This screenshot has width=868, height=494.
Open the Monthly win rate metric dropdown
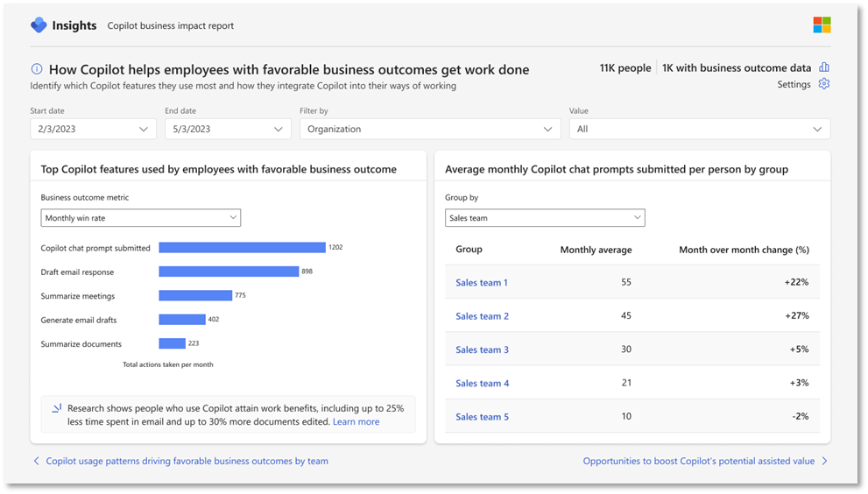(140, 217)
